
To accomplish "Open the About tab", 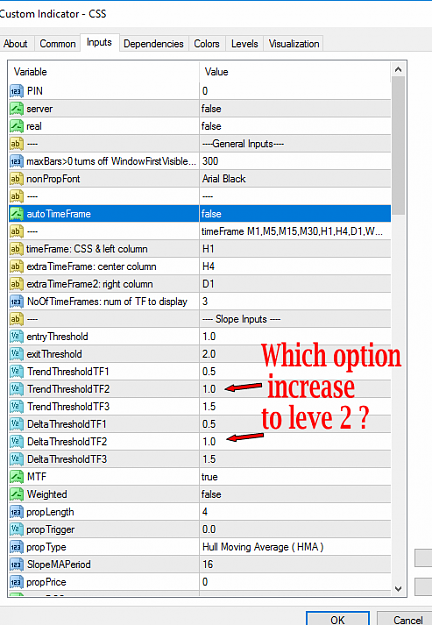I will coord(16,43).
